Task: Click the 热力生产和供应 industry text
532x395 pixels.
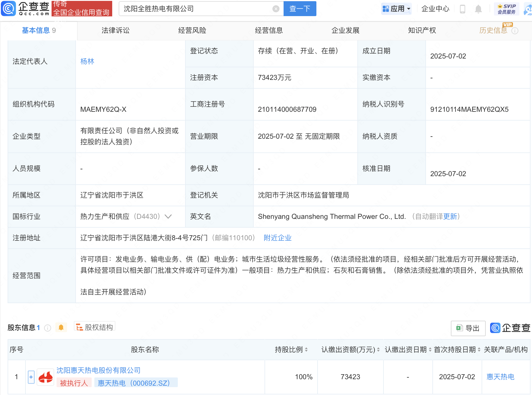Action: [x=105, y=217]
